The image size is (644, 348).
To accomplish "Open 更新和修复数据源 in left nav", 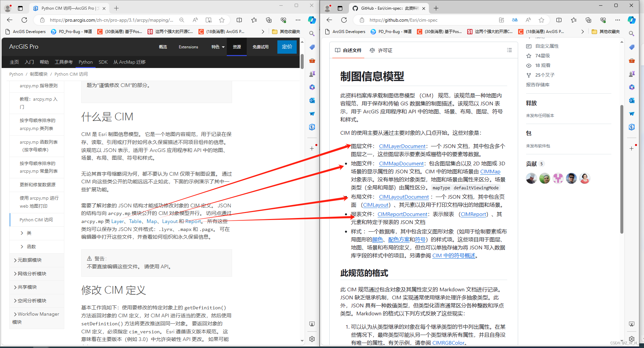I will (x=38, y=185).
